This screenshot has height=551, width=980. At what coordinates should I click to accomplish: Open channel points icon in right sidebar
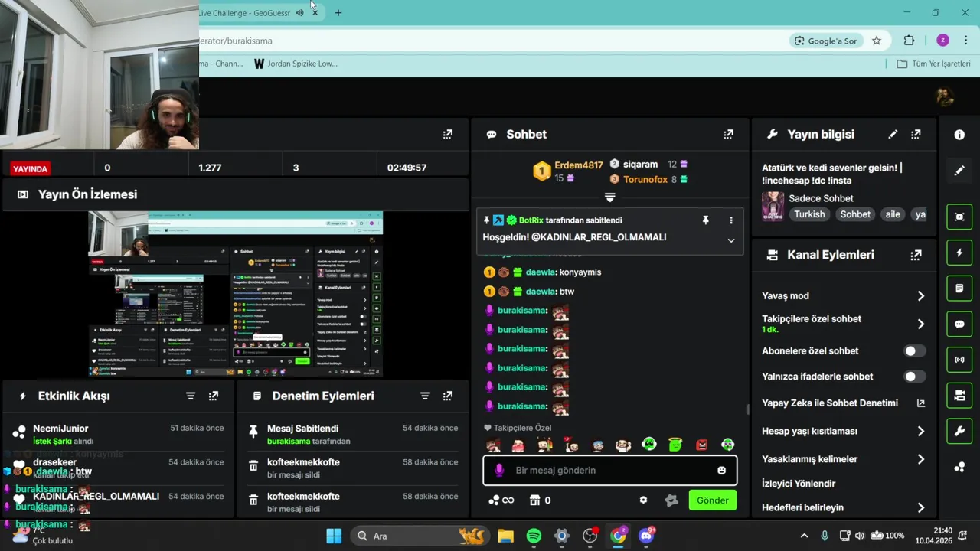tap(959, 467)
